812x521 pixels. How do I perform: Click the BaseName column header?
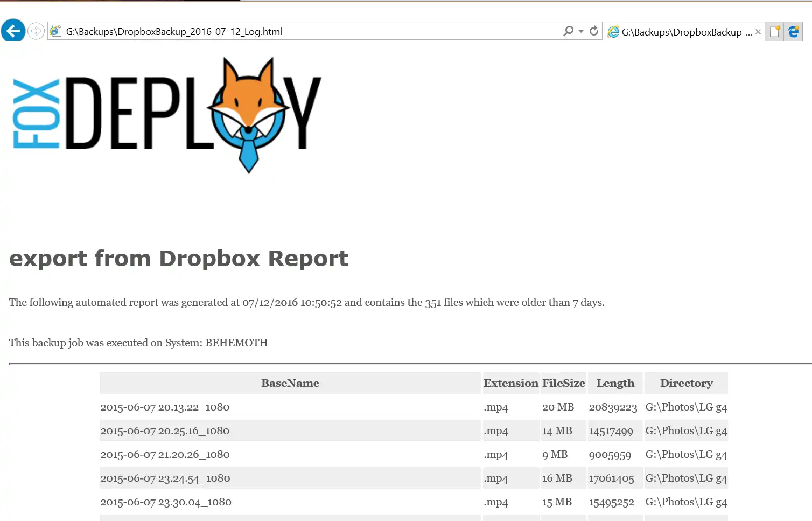pos(290,383)
